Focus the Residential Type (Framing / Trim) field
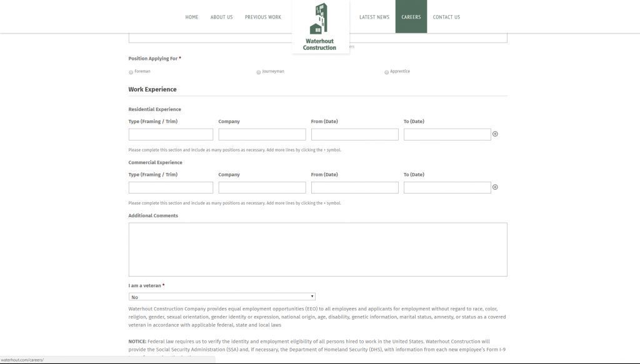This screenshot has width=640, height=364. pos(171,134)
